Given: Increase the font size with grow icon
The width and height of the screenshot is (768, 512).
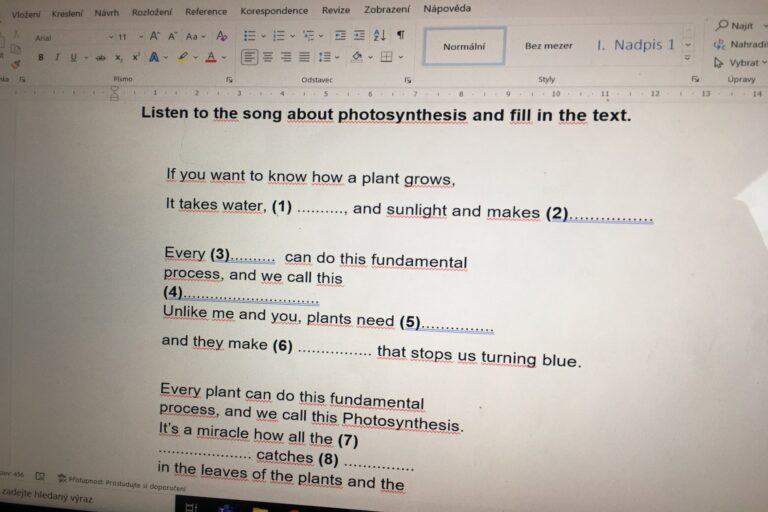Looking at the screenshot, I should pyautogui.click(x=154, y=36).
